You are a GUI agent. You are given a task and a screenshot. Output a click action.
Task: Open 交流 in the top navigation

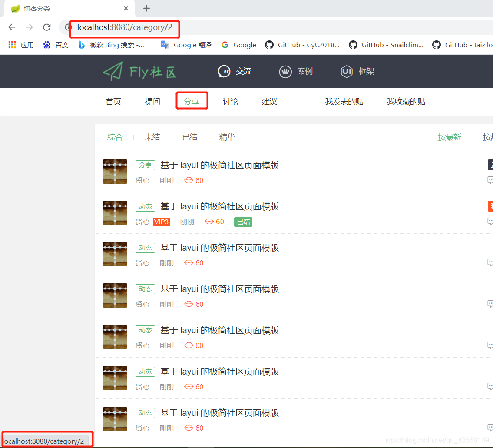click(x=235, y=71)
